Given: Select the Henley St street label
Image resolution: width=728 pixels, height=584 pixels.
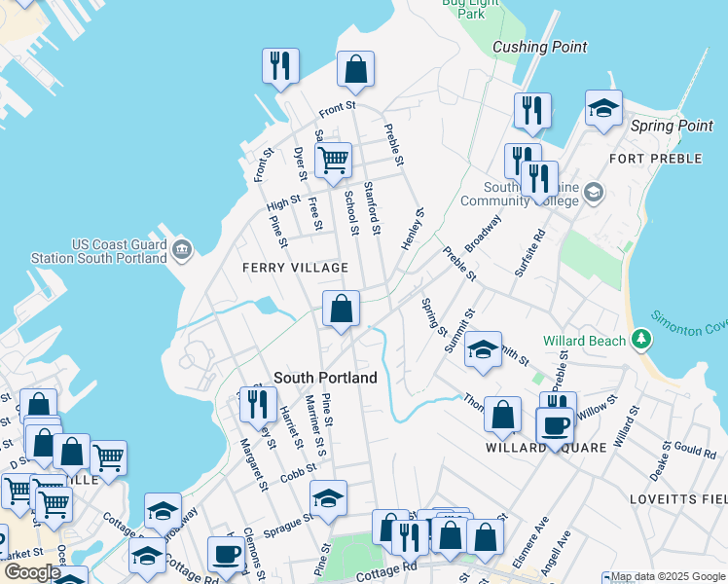Looking at the screenshot, I should pyautogui.click(x=413, y=229).
